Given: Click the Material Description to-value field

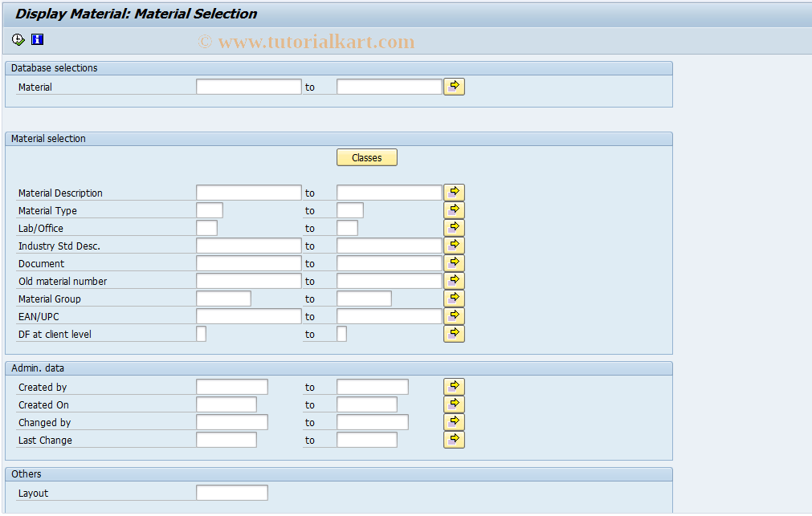Looking at the screenshot, I should point(388,192).
